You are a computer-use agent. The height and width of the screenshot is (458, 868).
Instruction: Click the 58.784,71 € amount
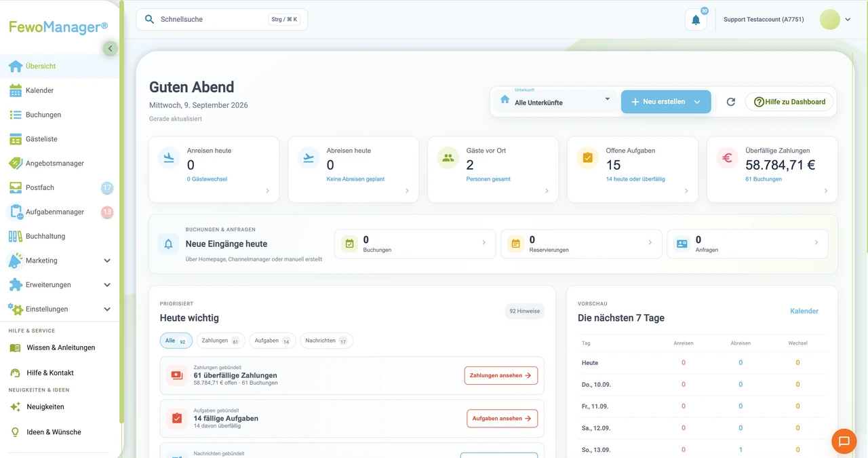coord(781,165)
